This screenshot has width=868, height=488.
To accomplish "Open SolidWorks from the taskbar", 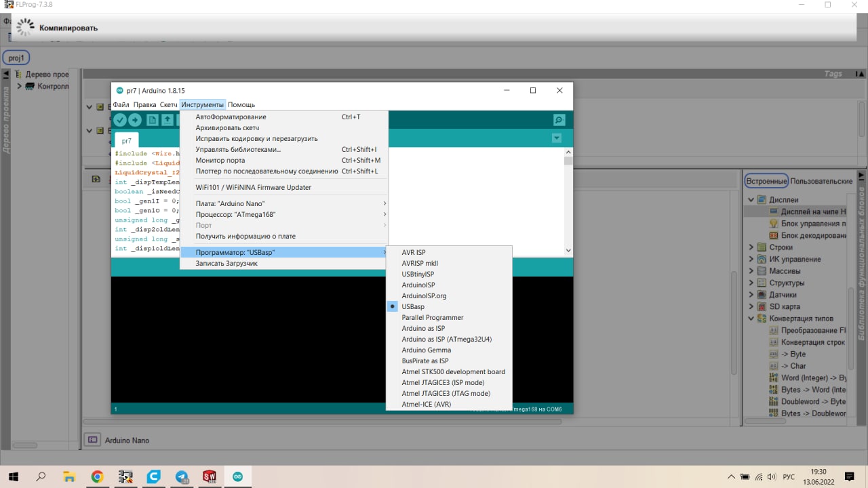I will pyautogui.click(x=209, y=476).
